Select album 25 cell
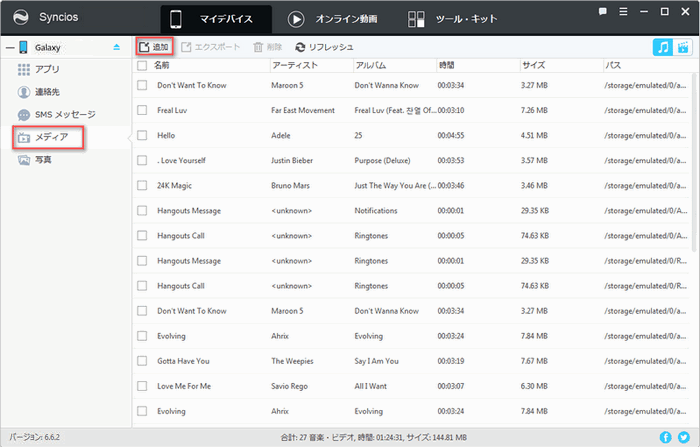This screenshot has height=447, width=700. (x=358, y=135)
